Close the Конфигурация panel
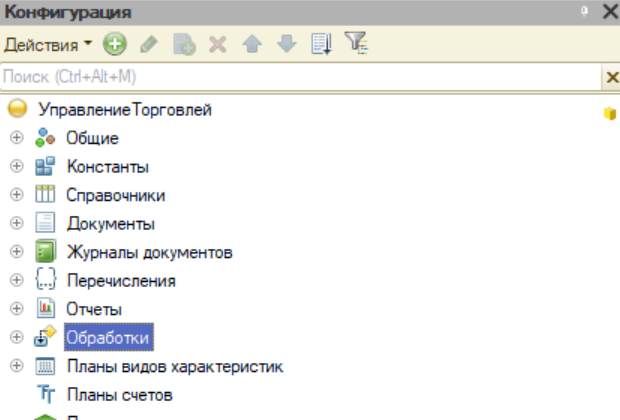Viewport: 620px width, 420px height. click(611, 11)
